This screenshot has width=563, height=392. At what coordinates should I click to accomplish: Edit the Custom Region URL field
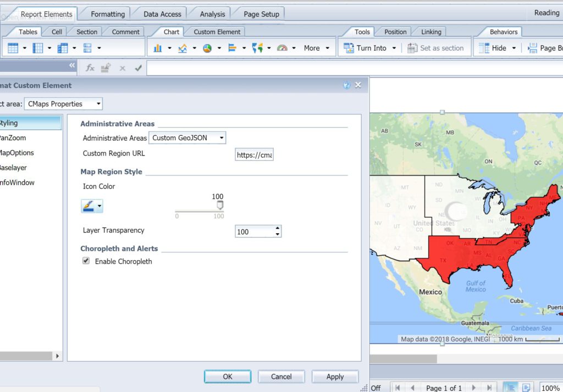[x=255, y=154]
